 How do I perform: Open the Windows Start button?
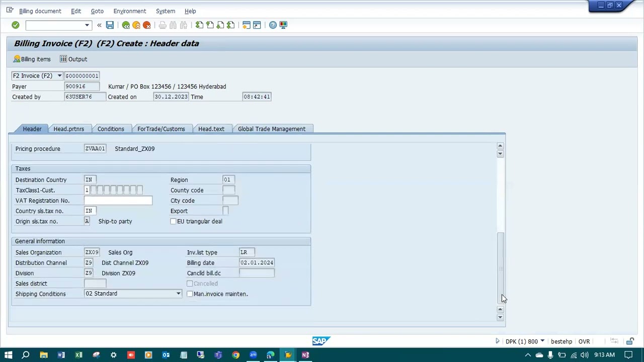coord(9,355)
